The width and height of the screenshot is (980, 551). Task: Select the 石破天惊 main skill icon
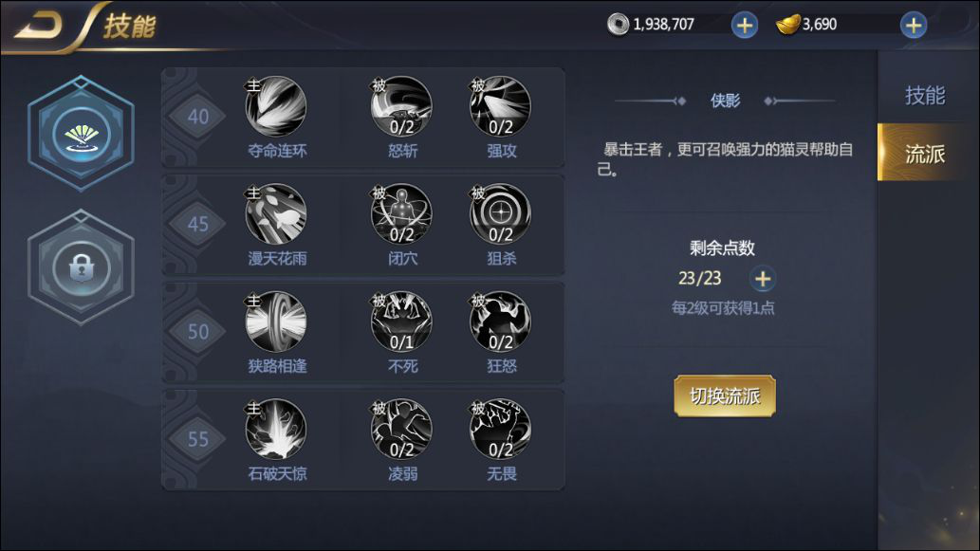click(x=276, y=430)
